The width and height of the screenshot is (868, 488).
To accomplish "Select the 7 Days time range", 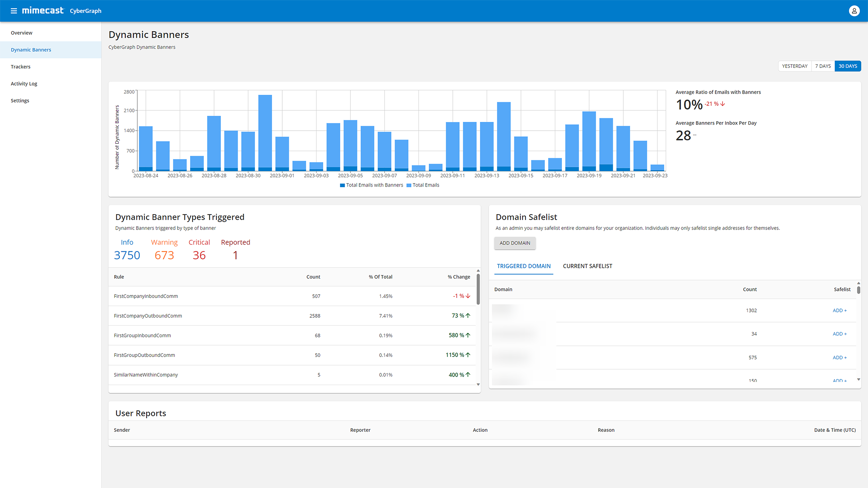I will pyautogui.click(x=823, y=66).
